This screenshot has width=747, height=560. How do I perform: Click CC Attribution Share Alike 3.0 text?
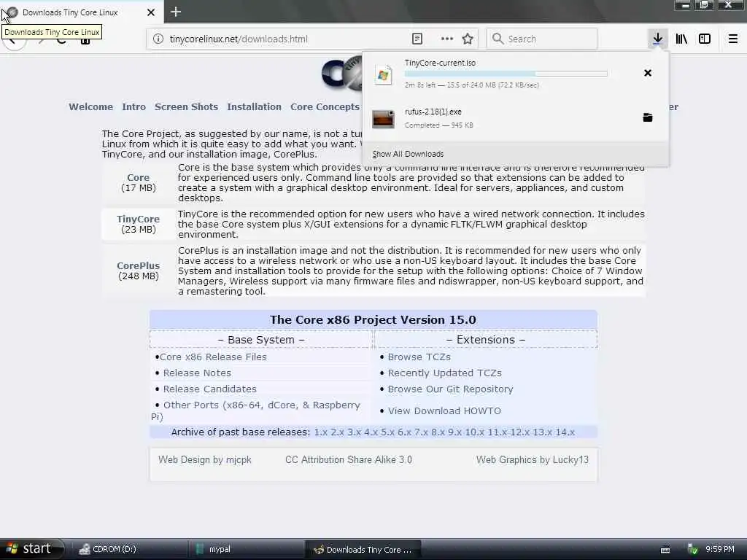tap(348, 459)
